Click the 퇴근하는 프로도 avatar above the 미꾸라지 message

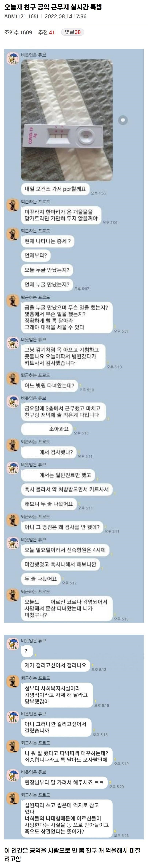[x=13, y=205]
